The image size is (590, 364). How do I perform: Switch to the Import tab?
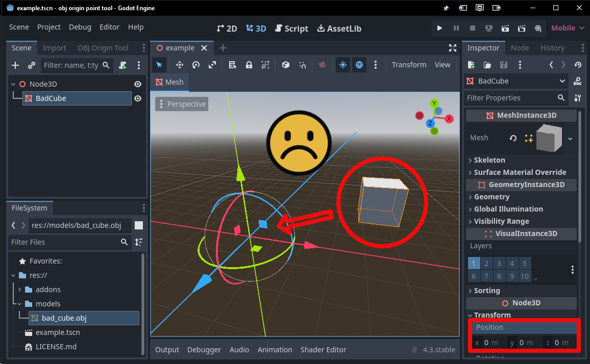click(x=54, y=48)
